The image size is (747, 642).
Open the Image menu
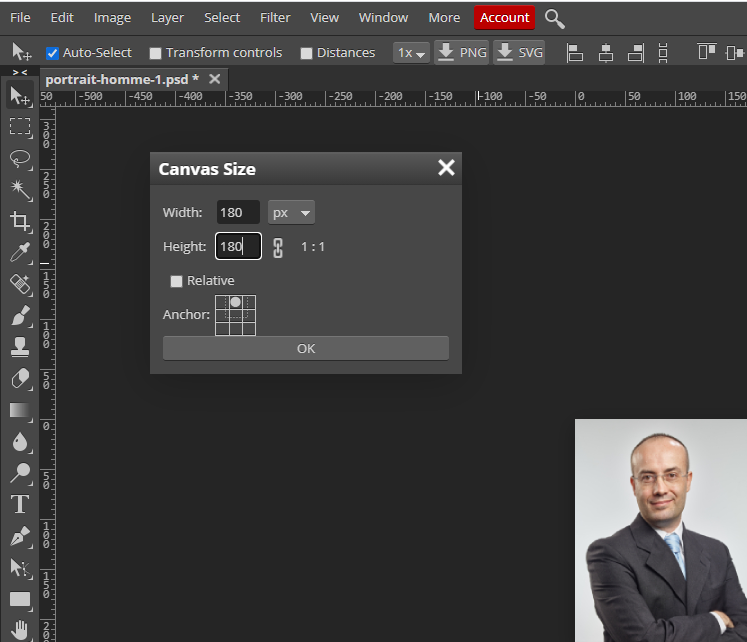[x=112, y=17]
